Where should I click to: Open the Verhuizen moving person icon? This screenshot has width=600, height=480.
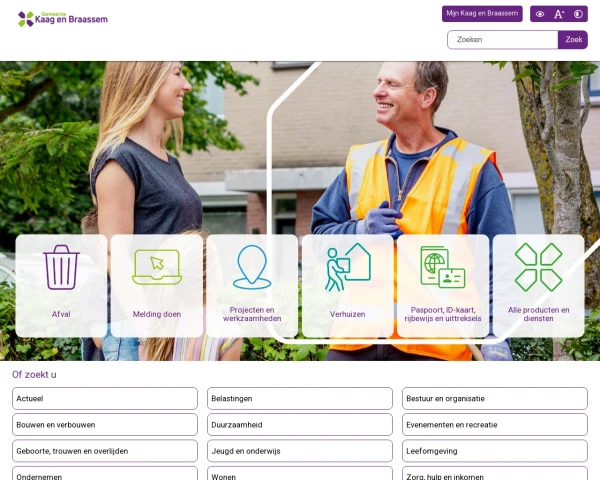[348, 267]
